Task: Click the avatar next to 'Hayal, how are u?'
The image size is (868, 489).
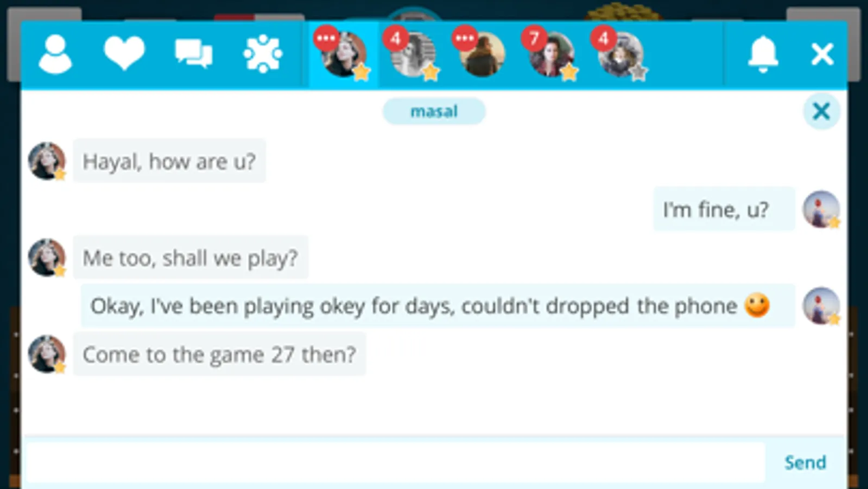Action: pyautogui.click(x=47, y=161)
